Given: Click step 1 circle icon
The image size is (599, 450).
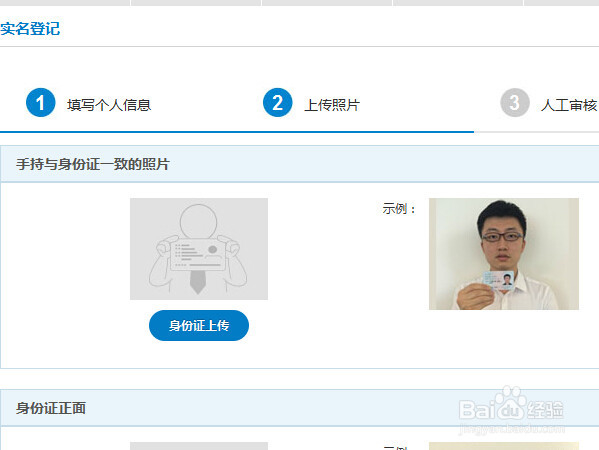Looking at the screenshot, I should pyautogui.click(x=40, y=102).
